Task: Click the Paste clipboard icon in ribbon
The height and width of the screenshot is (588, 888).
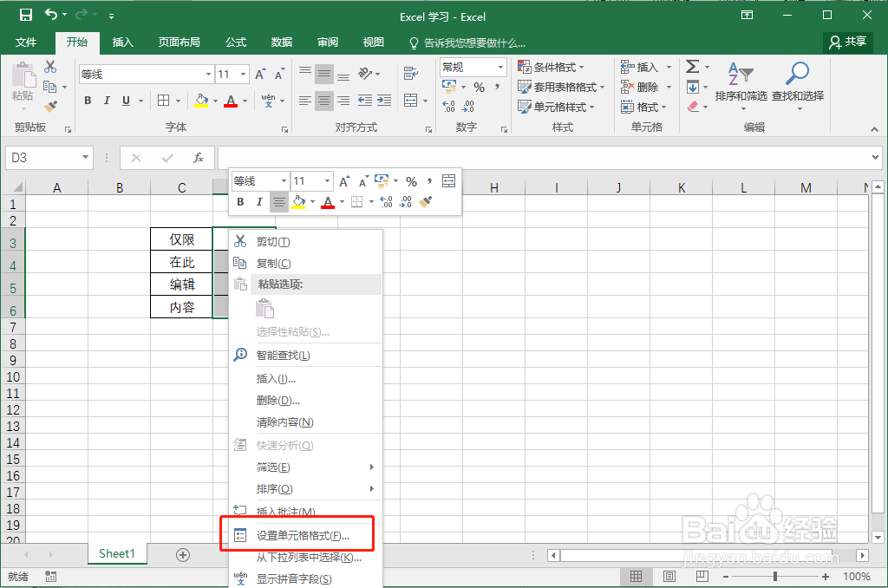Action: pos(23,75)
